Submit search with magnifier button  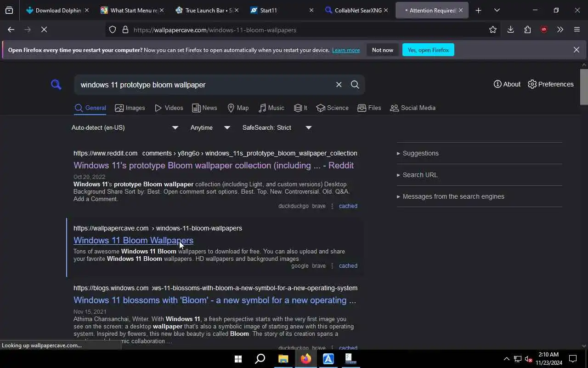click(355, 85)
